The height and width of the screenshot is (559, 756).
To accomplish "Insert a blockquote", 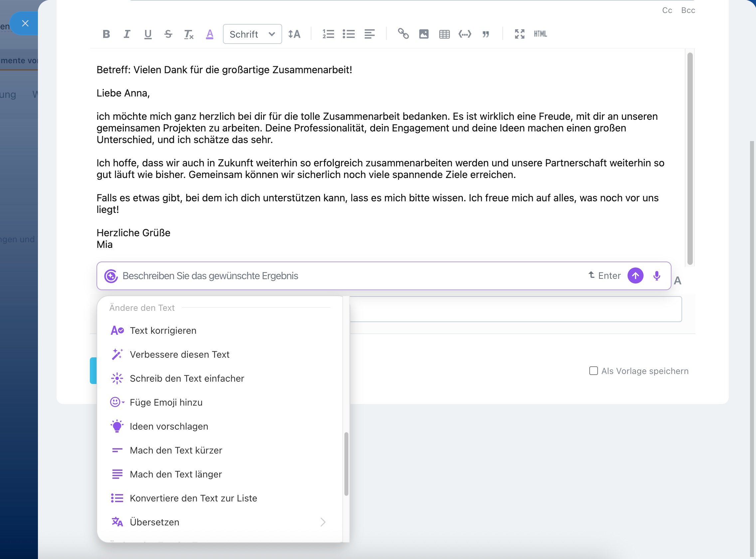I will click(x=485, y=34).
